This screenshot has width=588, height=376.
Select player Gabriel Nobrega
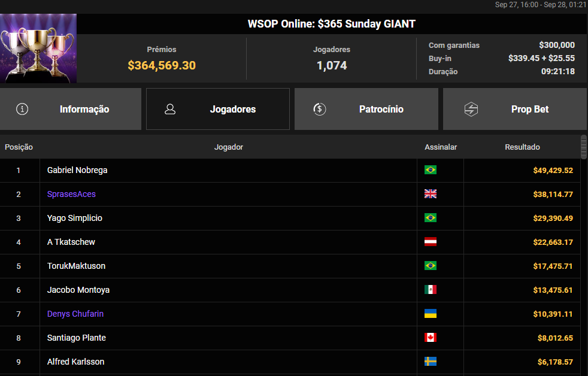point(77,170)
